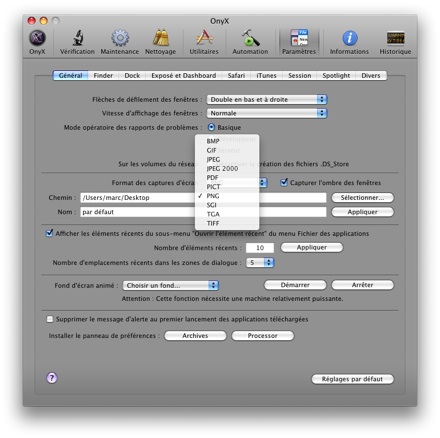The height and width of the screenshot is (438, 440).
Task: Click Réglages par défaut button
Action: [x=352, y=379]
